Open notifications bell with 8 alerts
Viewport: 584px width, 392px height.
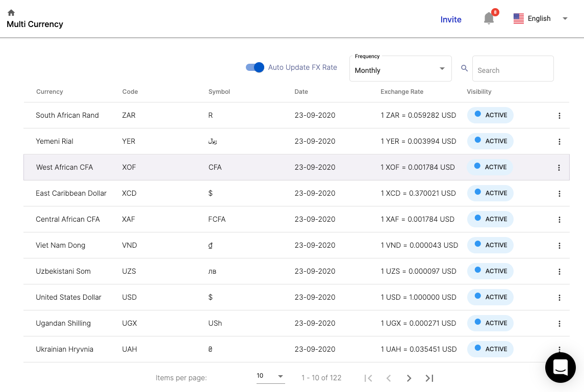(x=489, y=18)
